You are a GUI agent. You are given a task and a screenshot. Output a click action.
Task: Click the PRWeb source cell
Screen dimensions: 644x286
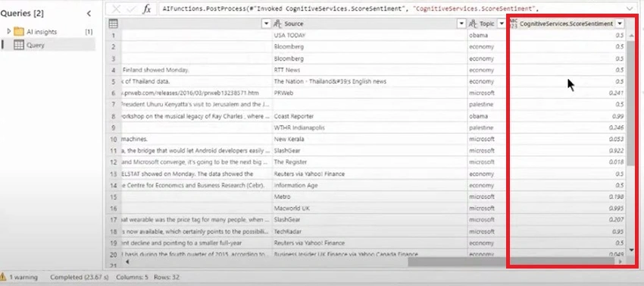369,93
